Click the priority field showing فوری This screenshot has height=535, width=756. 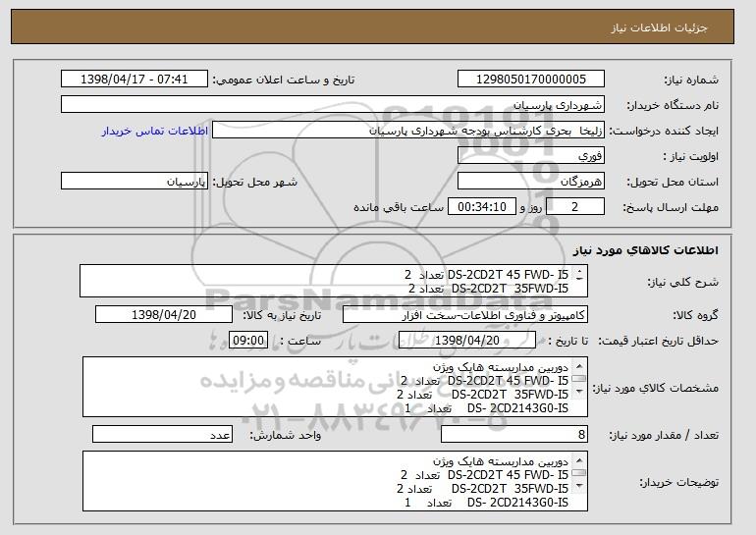(531, 156)
